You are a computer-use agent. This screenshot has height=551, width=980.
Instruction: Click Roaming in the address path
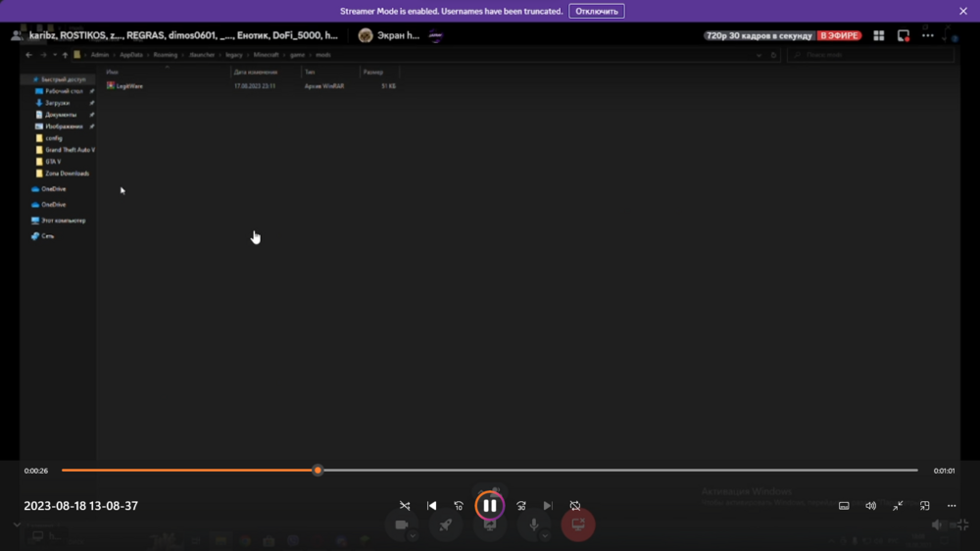pos(166,55)
